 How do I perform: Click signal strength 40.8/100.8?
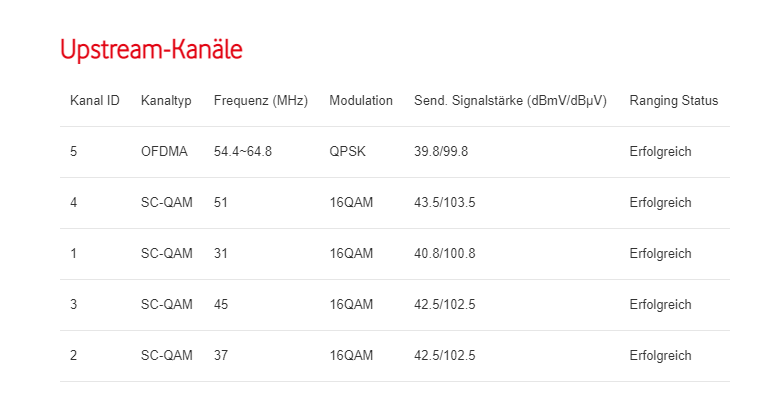point(444,254)
